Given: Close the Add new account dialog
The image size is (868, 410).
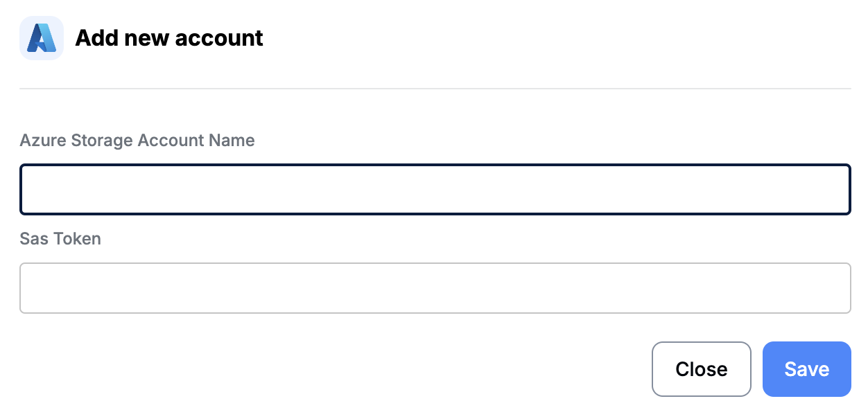Looking at the screenshot, I should coord(701,369).
